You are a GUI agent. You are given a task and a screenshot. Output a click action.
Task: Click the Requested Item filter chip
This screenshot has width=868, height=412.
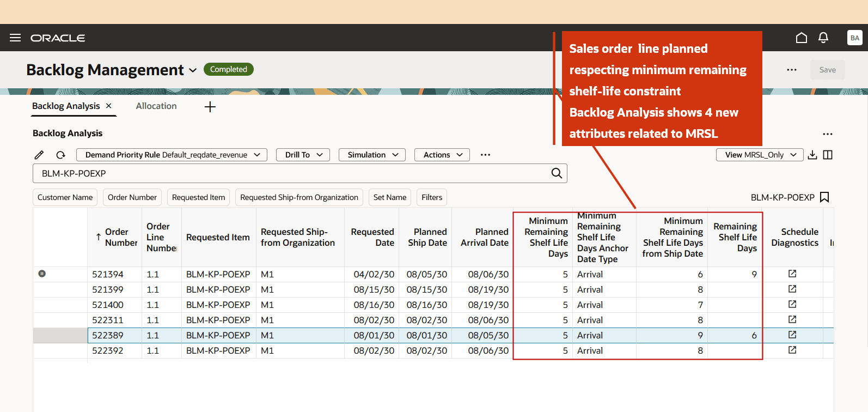pos(198,197)
